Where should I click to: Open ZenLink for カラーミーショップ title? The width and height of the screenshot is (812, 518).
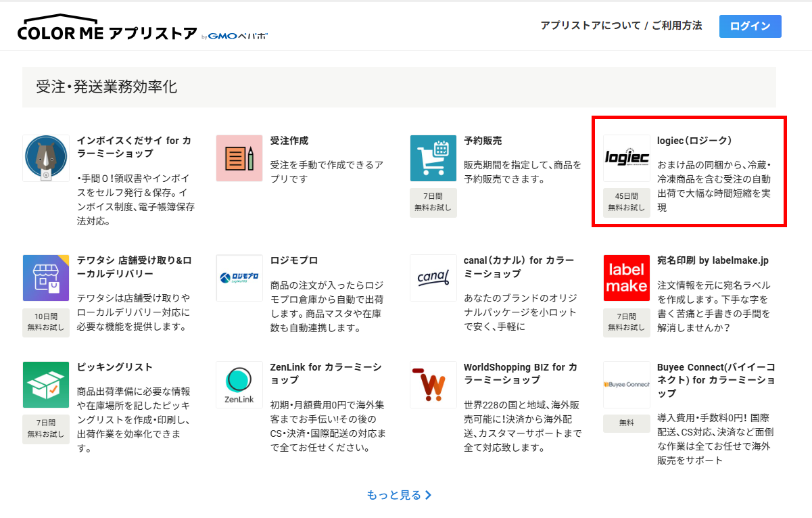coord(326,374)
